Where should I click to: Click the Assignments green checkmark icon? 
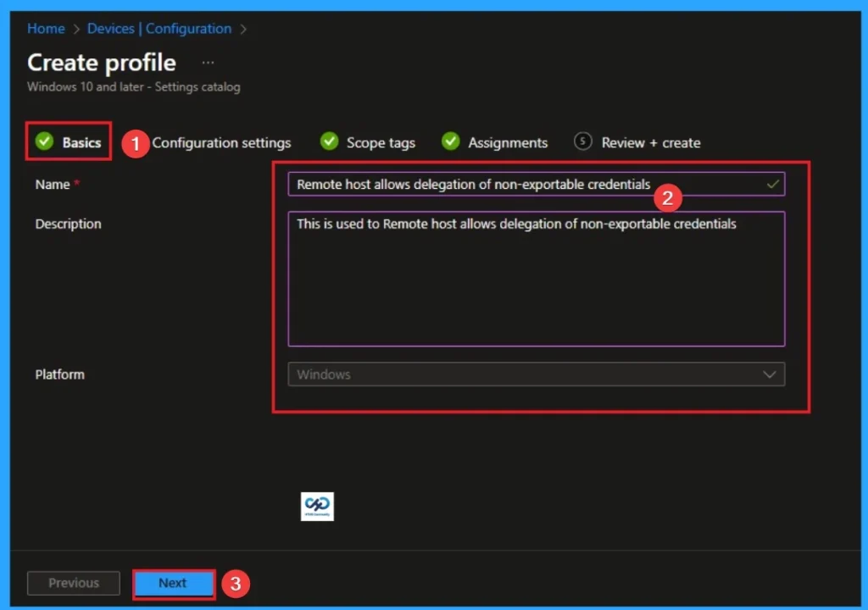[450, 142]
